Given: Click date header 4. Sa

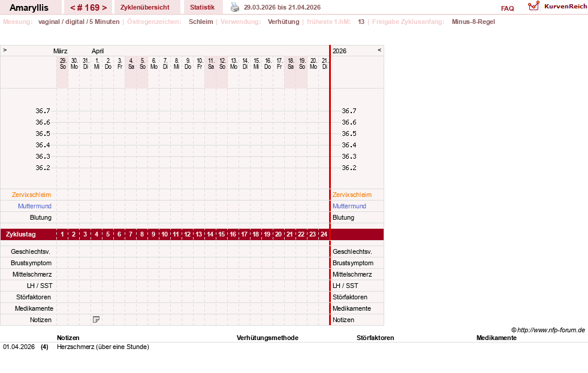Looking at the screenshot, I should pos(131,63).
